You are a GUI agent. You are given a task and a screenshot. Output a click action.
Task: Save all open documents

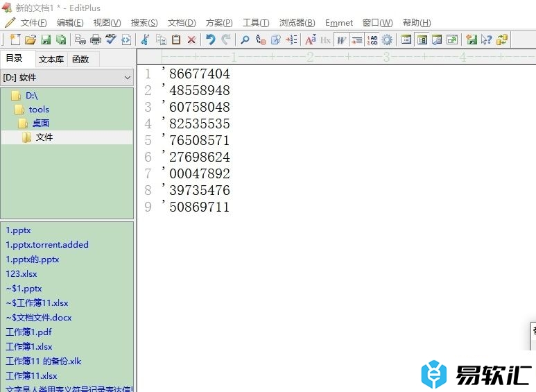(x=61, y=40)
